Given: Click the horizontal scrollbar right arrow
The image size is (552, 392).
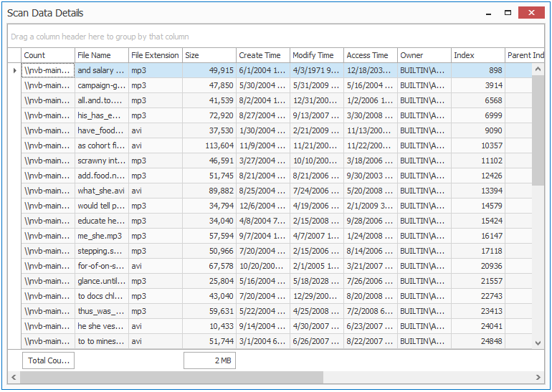Looking at the screenshot, I should pos(538,377).
